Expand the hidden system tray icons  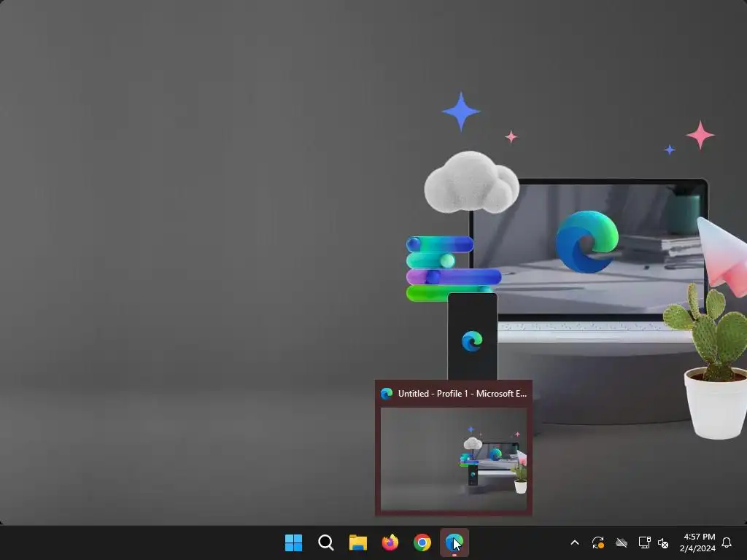(575, 542)
